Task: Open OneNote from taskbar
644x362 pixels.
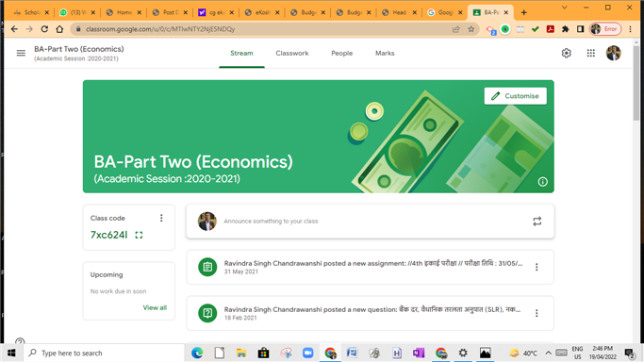Action: tap(419, 353)
